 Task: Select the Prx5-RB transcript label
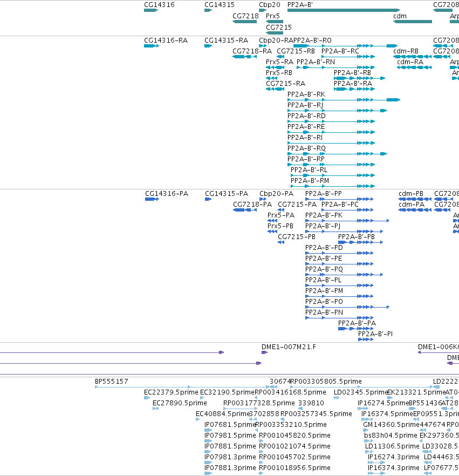(x=279, y=73)
